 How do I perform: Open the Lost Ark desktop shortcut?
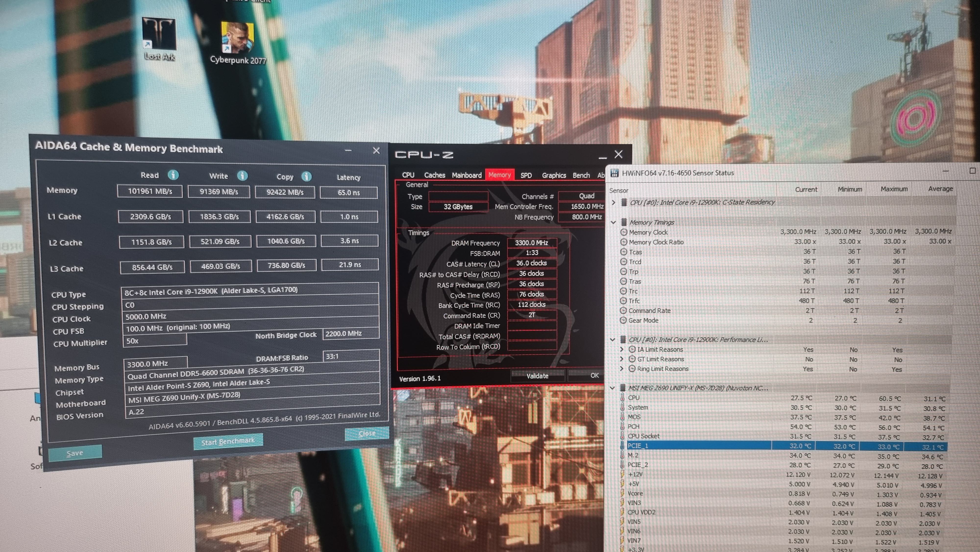click(x=159, y=38)
